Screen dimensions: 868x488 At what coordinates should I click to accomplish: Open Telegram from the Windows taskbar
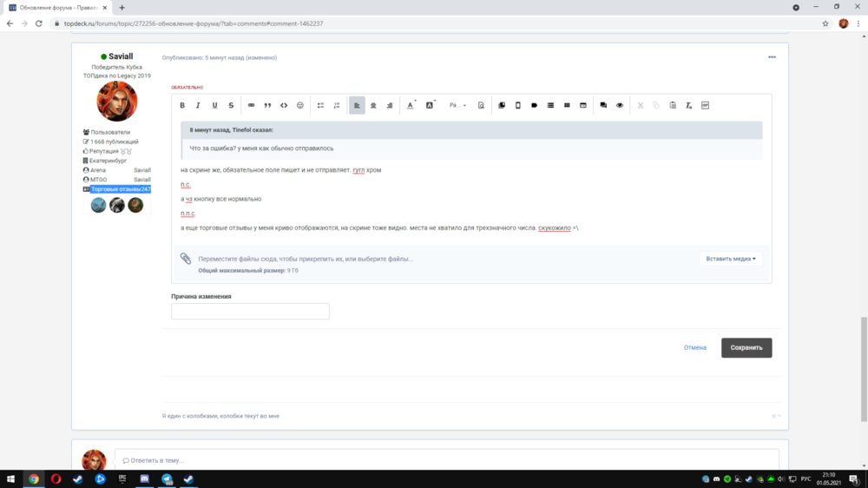tap(167, 478)
